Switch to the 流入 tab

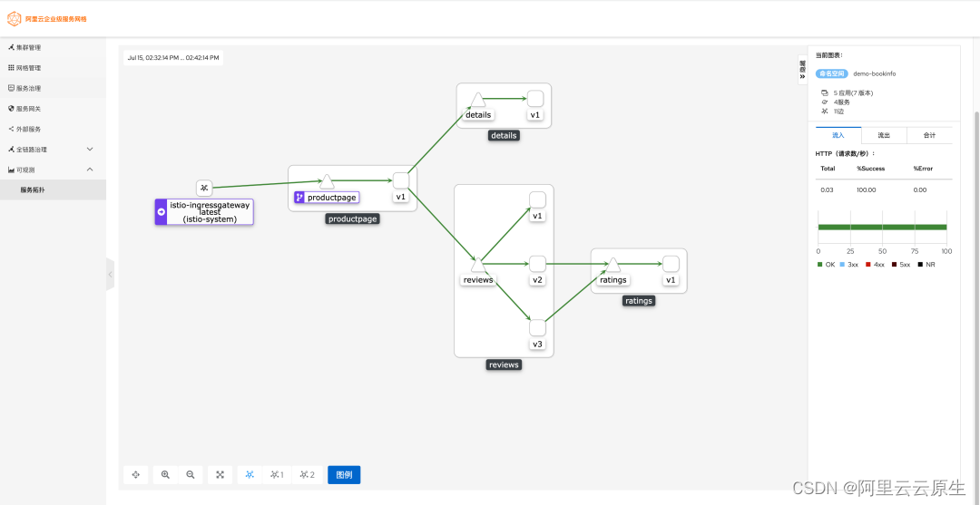click(x=838, y=135)
